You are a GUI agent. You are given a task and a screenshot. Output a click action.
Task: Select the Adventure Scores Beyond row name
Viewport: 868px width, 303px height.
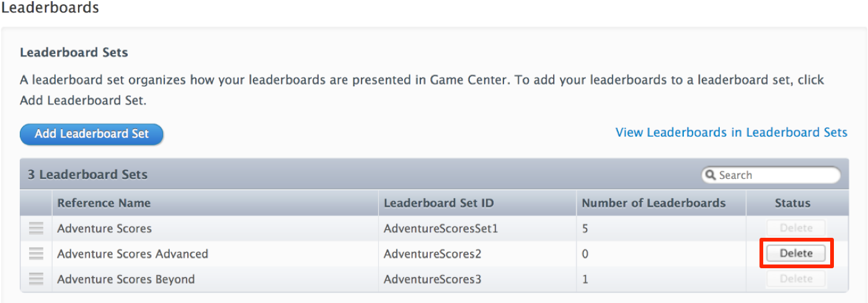point(126,279)
